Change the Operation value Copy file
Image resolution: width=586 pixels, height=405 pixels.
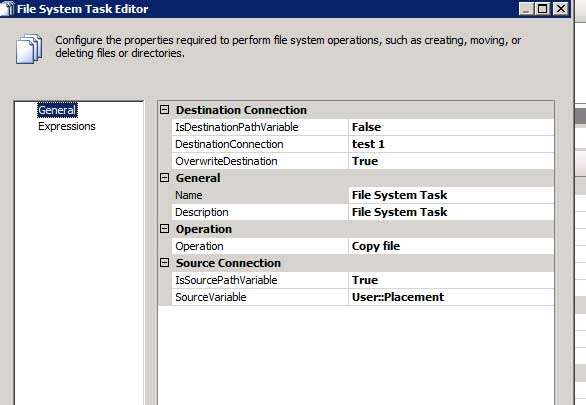[451, 246]
